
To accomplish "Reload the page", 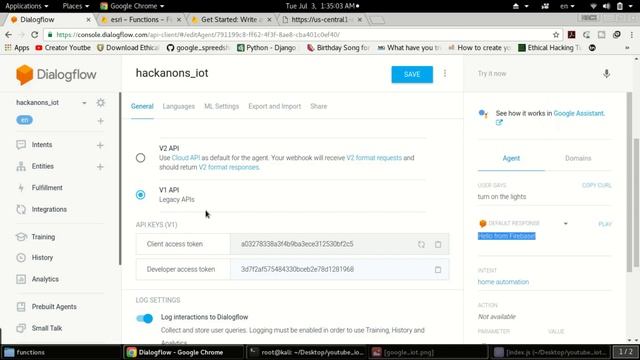I will (x=34, y=35).
